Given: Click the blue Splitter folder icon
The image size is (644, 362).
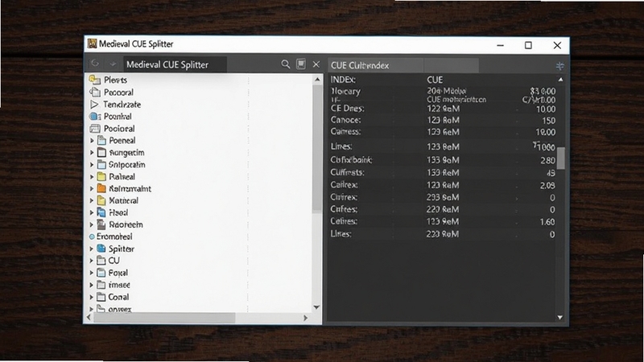Looking at the screenshot, I should (x=101, y=249).
